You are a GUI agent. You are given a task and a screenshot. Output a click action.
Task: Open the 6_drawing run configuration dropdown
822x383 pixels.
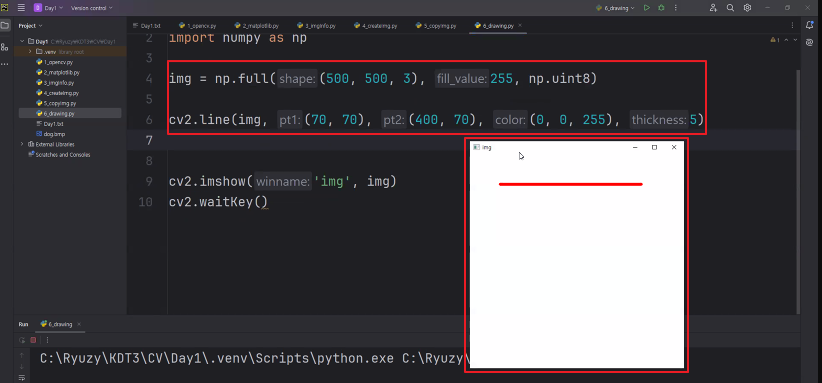point(615,8)
